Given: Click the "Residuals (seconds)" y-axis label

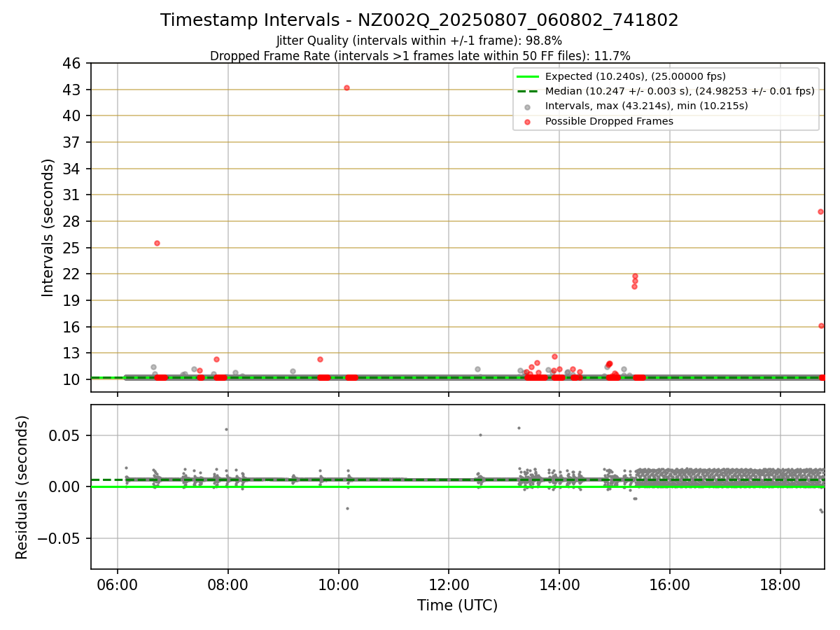Looking at the screenshot, I should (x=22, y=487).
